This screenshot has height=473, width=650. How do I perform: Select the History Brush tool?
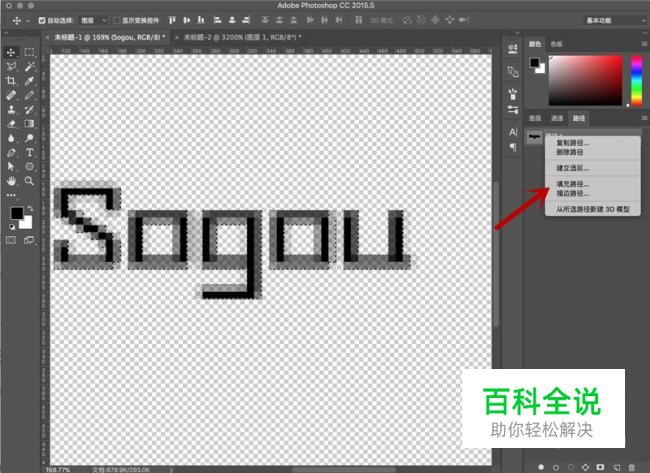tap(29, 109)
